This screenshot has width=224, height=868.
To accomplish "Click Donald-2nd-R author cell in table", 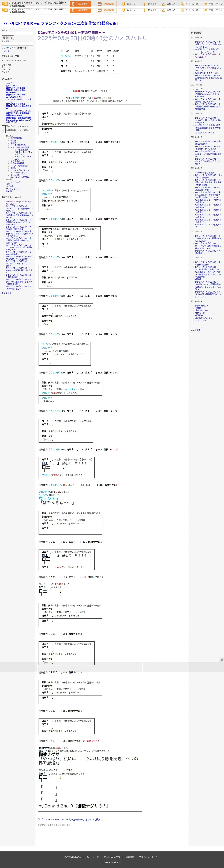I will coord(82,71).
